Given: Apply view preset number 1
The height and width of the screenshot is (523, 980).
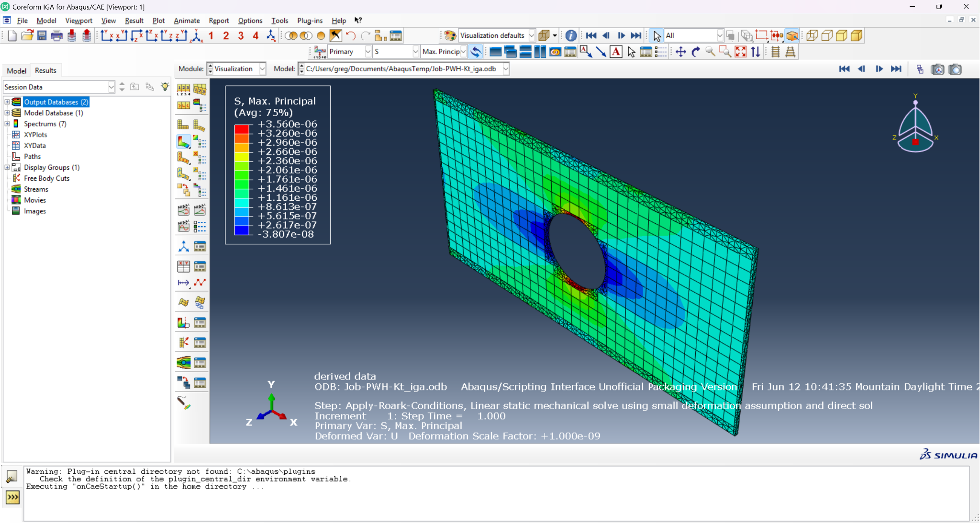Looking at the screenshot, I should pos(211,35).
